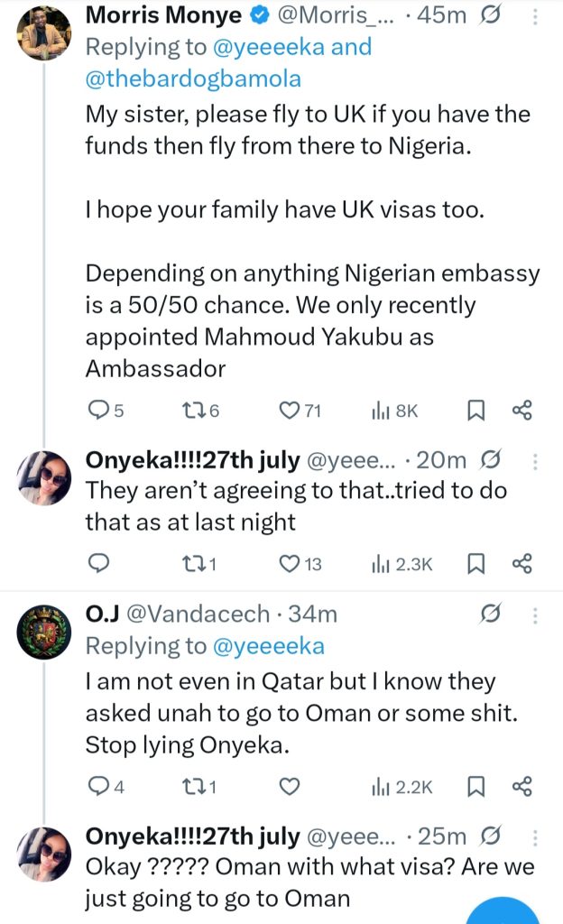Bookmark Morris Monye's tweet

[475, 411]
